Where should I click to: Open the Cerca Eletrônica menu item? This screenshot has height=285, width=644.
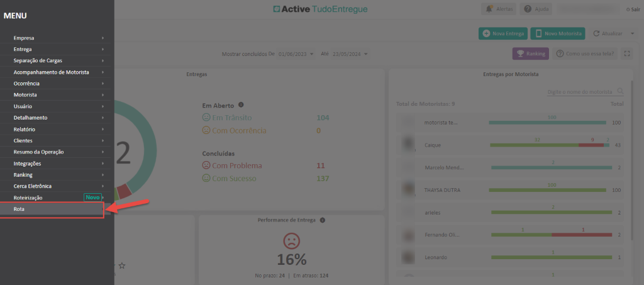point(55,186)
